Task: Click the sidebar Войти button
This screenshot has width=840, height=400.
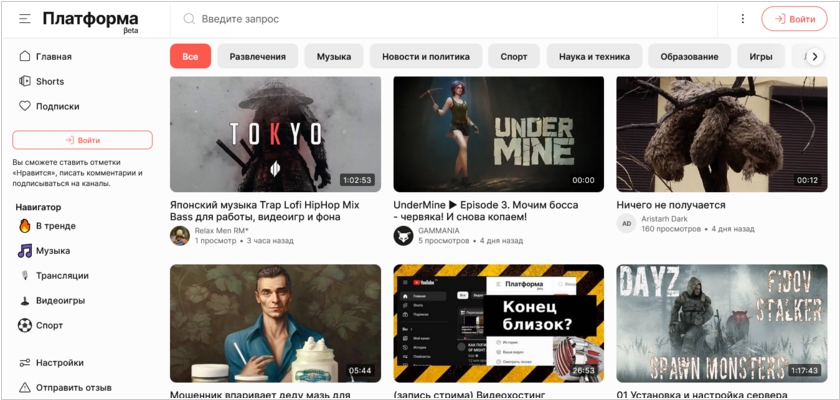Action: pos(82,140)
